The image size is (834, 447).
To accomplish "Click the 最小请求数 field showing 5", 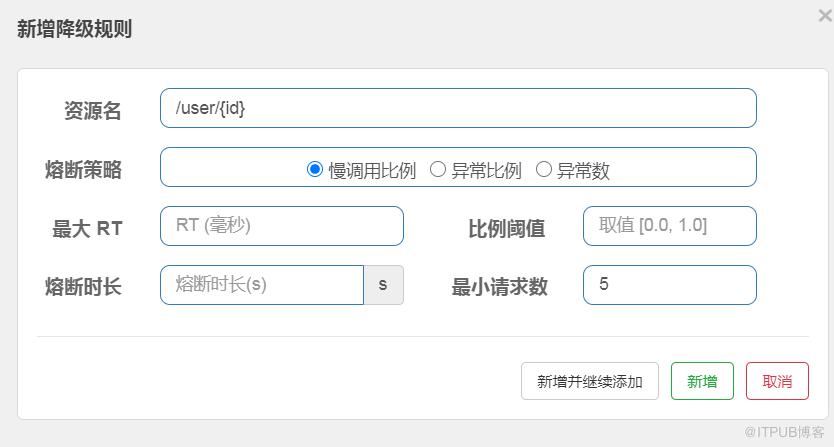I will pos(670,285).
